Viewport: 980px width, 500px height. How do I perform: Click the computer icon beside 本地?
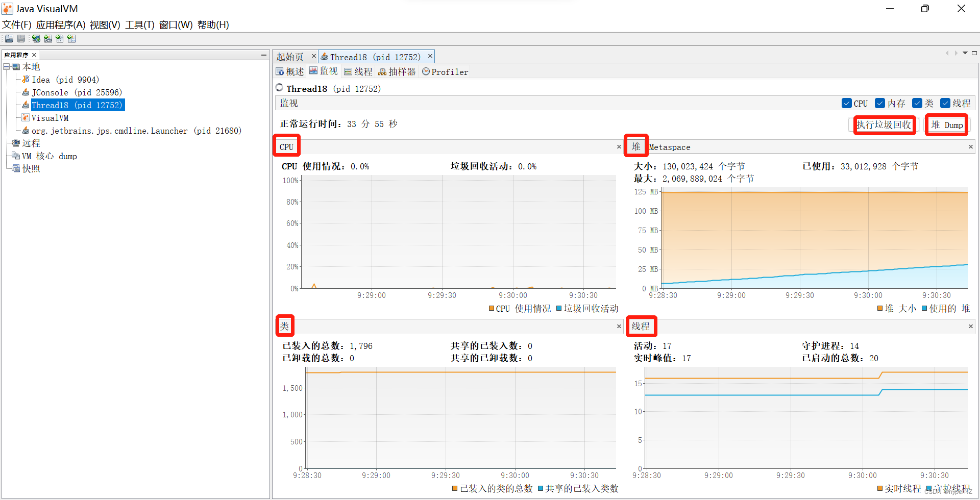point(16,67)
